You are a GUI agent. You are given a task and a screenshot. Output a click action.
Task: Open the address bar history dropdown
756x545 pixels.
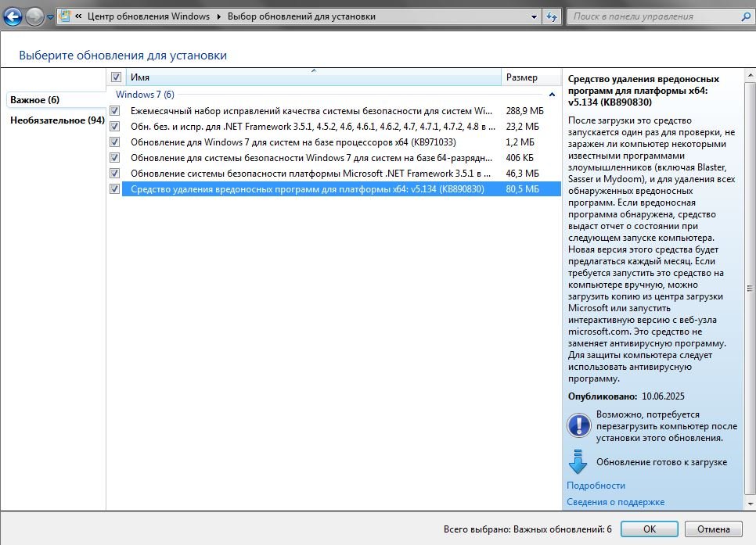(x=534, y=17)
